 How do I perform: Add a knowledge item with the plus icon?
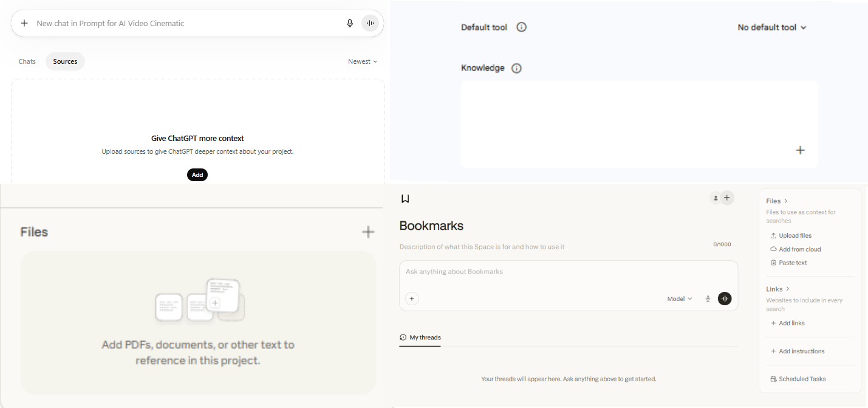tap(800, 150)
